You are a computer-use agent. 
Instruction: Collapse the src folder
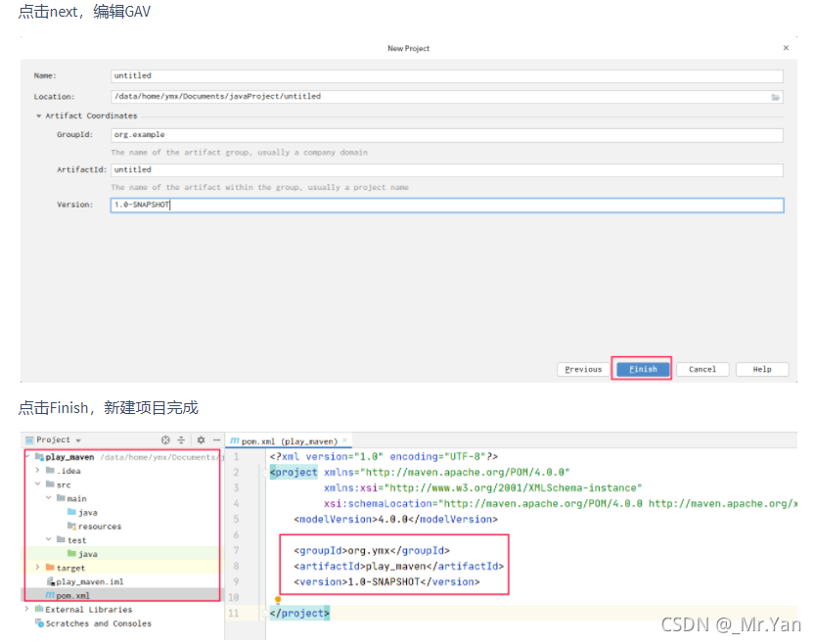37,484
